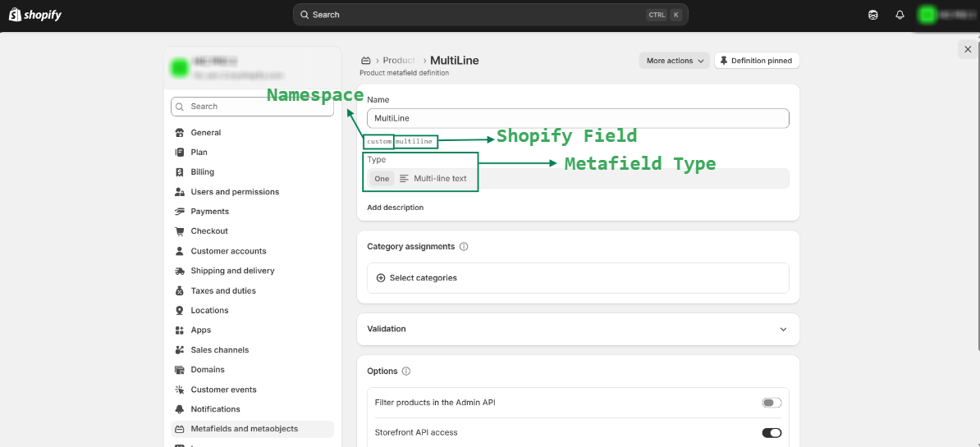980x447 pixels.
Task: Open Metafields and metaobjects settings
Action: (x=244, y=429)
